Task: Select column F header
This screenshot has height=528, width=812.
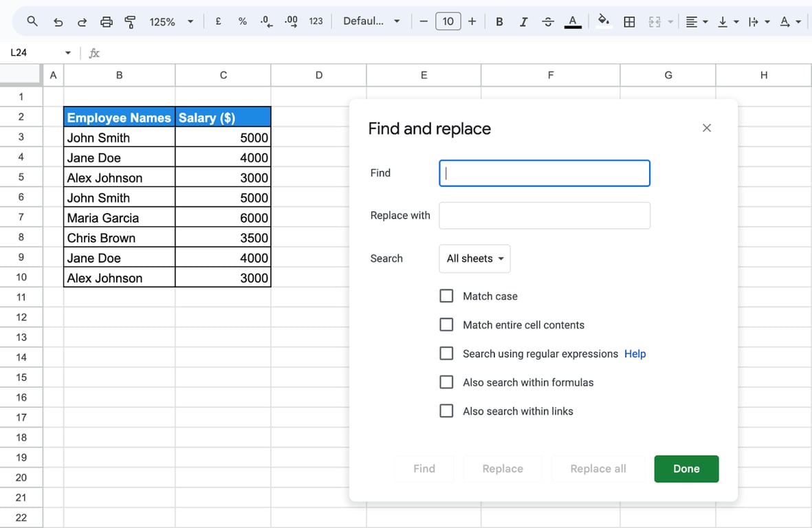Action: point(551,75)
